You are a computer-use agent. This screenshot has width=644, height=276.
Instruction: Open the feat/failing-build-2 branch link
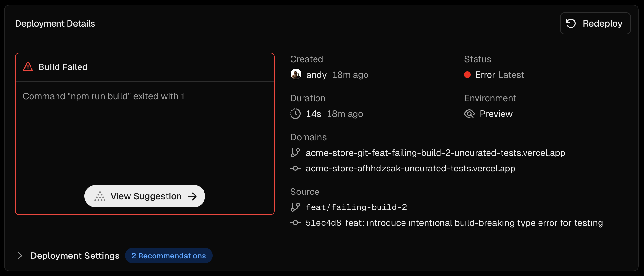[356, 207]
